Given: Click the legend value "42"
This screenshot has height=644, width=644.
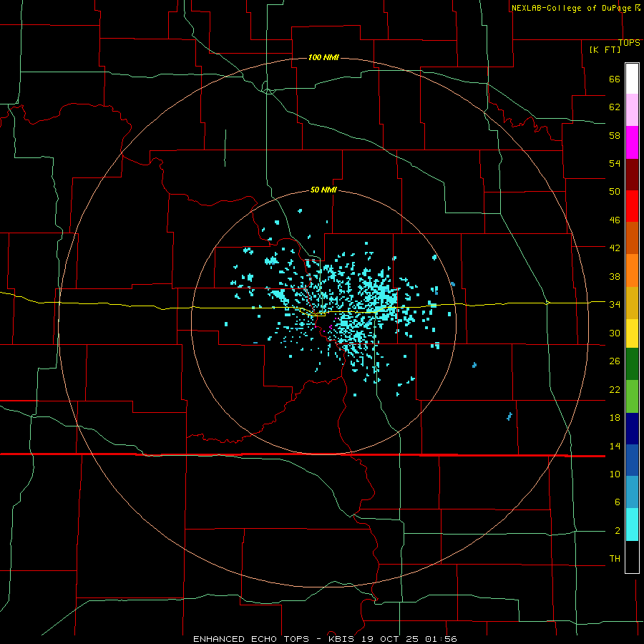Looking at the screenshot, I should click(615, 248).
